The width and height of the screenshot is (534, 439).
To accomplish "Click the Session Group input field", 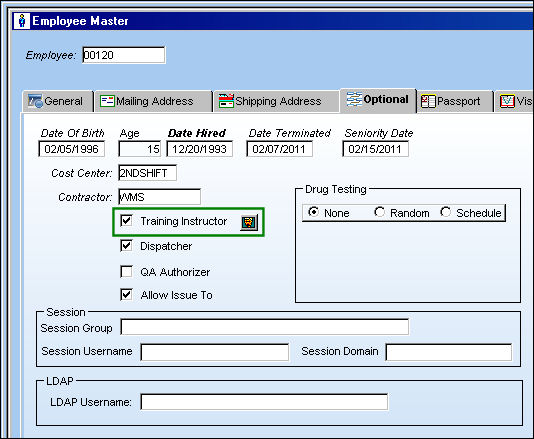I will [265, 327].
